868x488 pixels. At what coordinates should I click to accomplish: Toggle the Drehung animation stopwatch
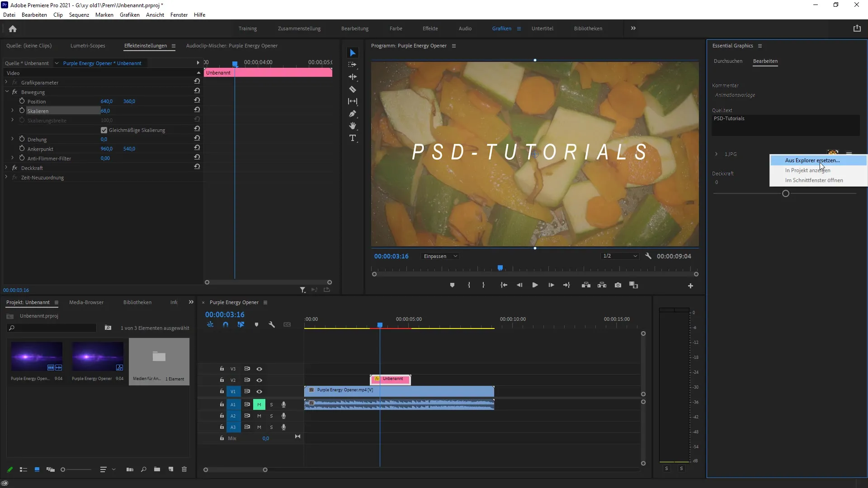[x=22, y=139]
